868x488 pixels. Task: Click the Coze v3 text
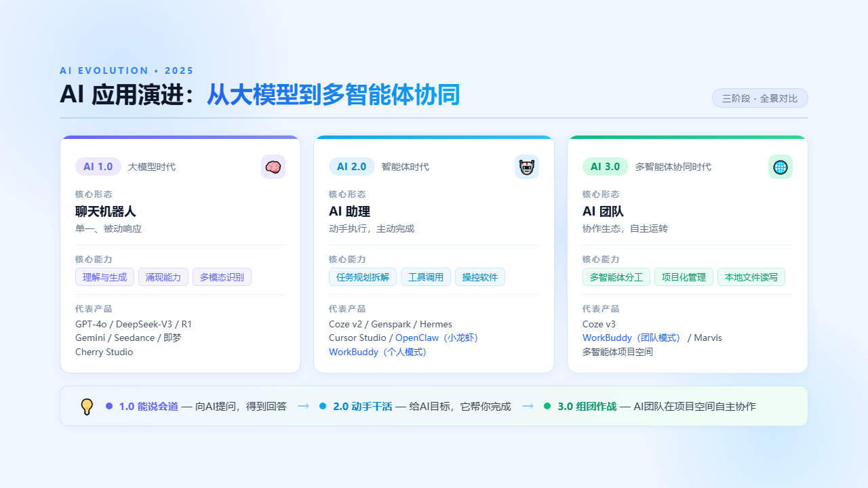coord(599,325)
